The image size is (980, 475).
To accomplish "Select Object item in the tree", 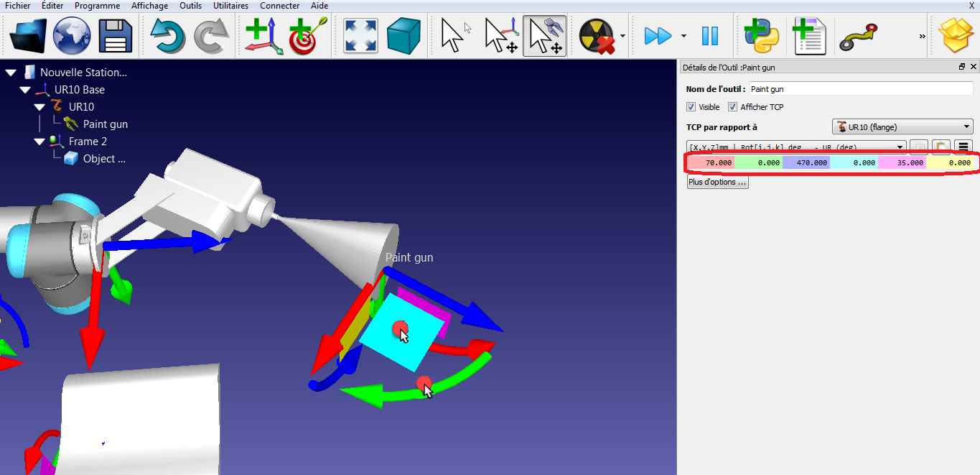I will [x=104, y=159].
